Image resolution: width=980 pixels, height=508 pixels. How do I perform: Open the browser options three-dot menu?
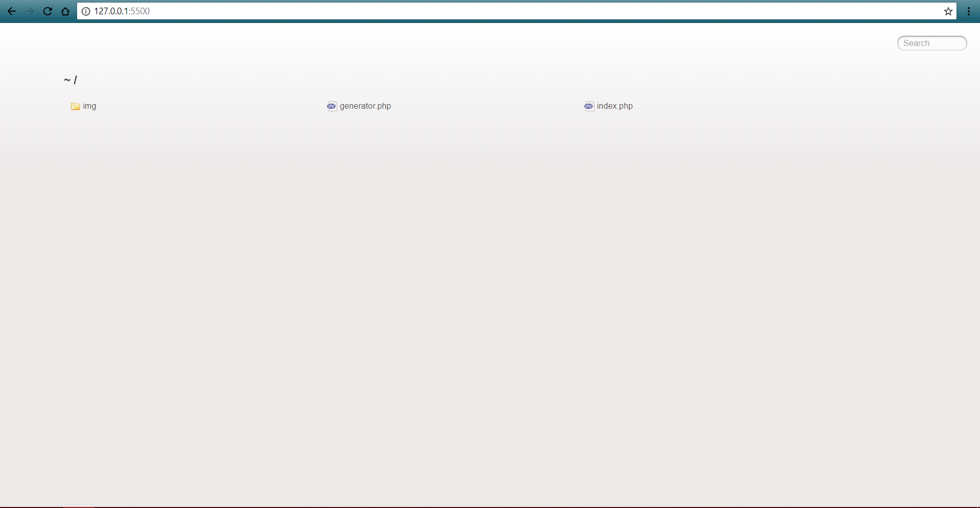click(969, 11)
